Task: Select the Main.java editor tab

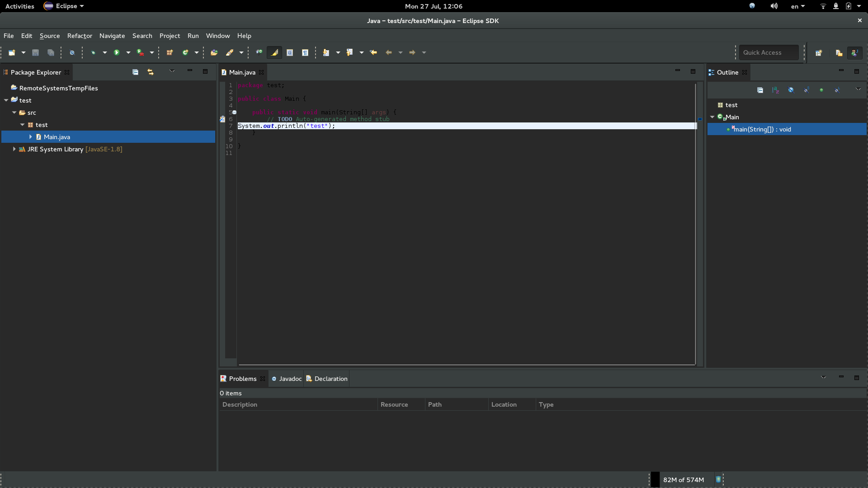Action: tap(242, 72)
